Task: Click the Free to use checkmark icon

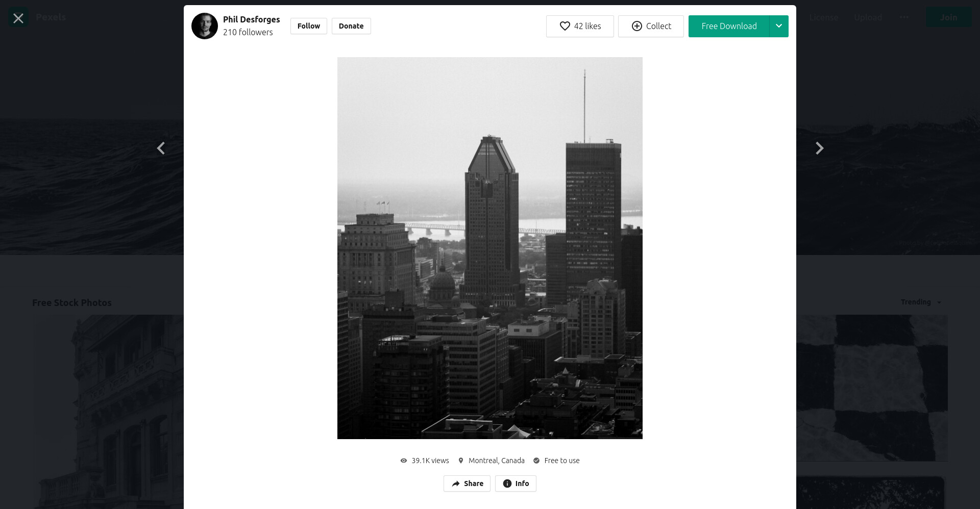Action: coord(536,461)
